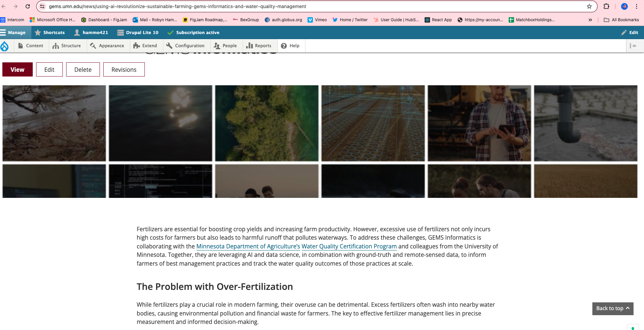
Task: Click the URL address bar field
Action: point(304,6)
